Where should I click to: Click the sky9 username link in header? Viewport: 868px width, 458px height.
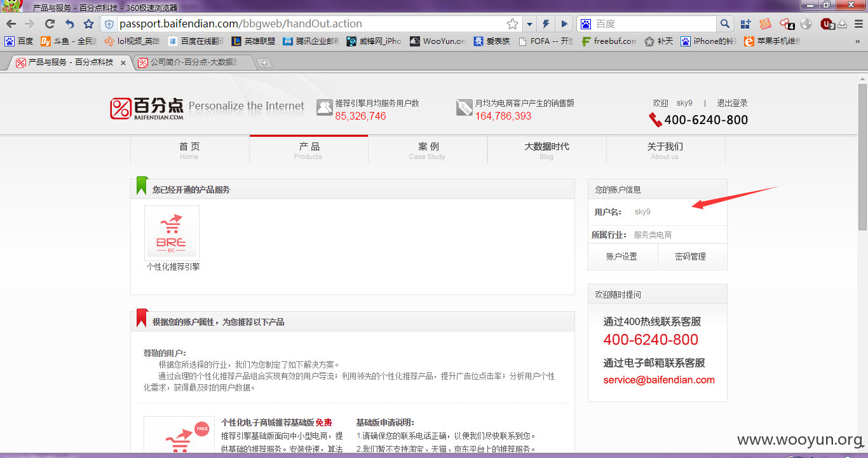[684, 103]
